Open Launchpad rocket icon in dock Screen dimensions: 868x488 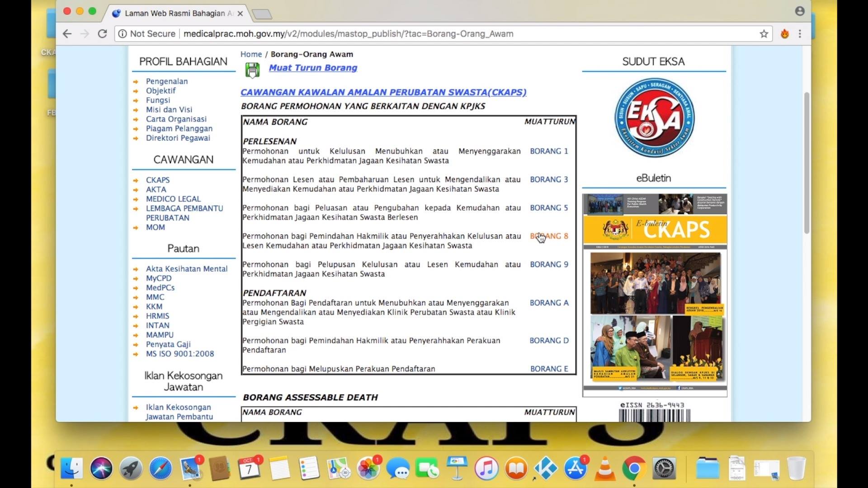click(131, 468)
